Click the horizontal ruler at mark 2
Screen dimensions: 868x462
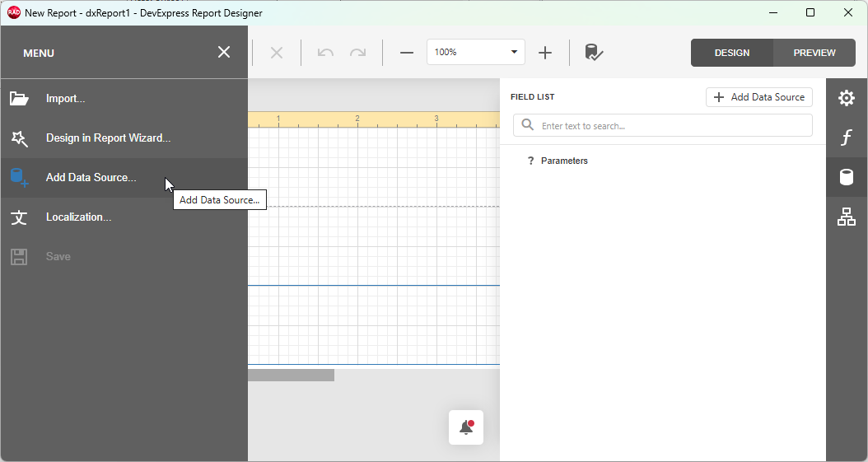coord(357,119)
